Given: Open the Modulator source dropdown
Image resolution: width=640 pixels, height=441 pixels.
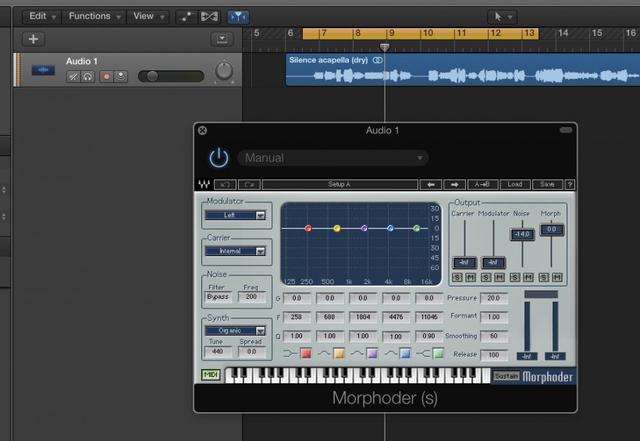Looking at the screenshot, I should click(235, 215).
